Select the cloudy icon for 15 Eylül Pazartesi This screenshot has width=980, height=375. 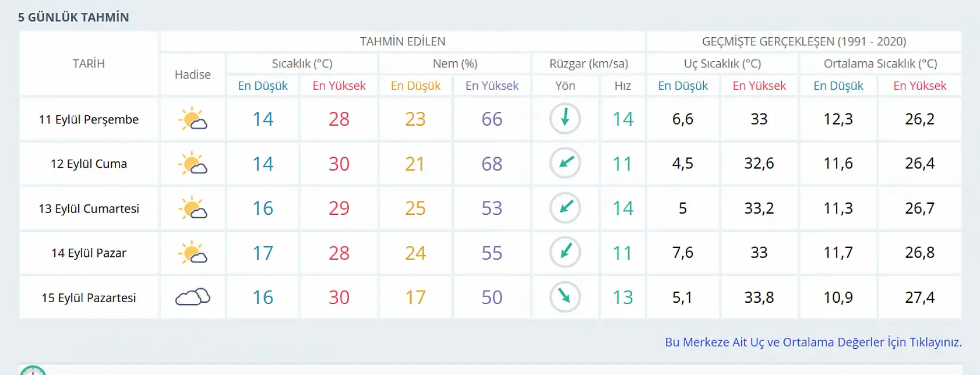(x=193, y=297)
